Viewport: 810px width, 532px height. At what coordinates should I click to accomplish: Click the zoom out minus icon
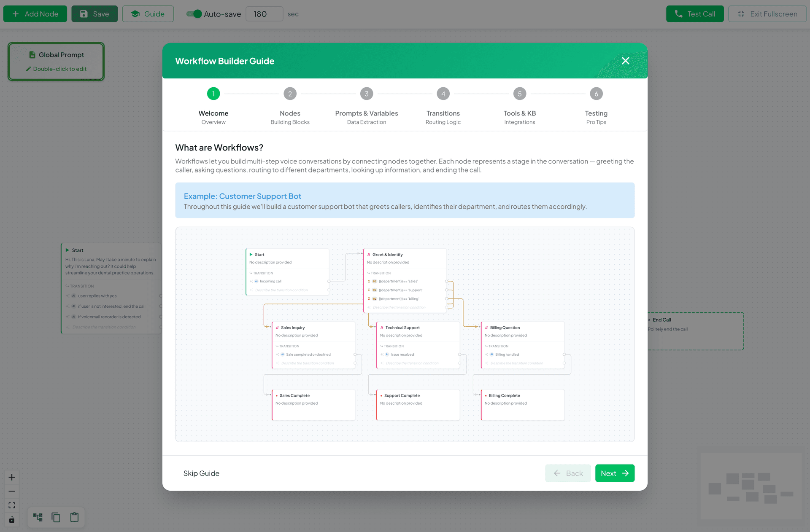pyautogui.click(x=12, y=491)
